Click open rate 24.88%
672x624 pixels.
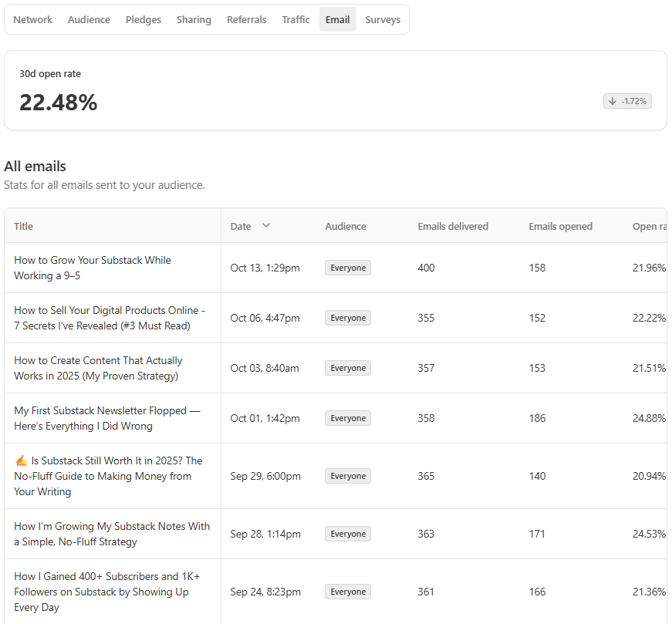click(650, 418)
